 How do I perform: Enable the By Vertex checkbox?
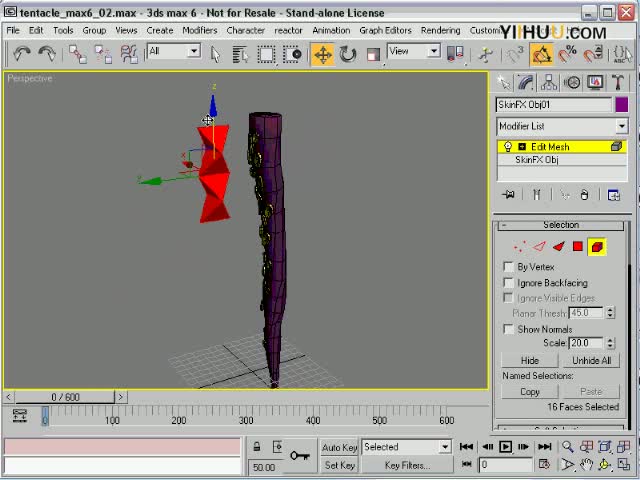point(509,267)
